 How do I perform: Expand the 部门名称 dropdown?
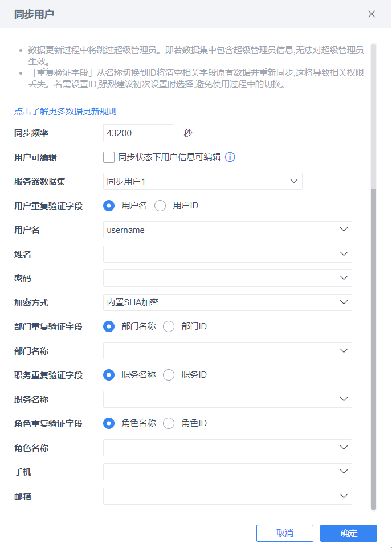[x=227, y=351]
